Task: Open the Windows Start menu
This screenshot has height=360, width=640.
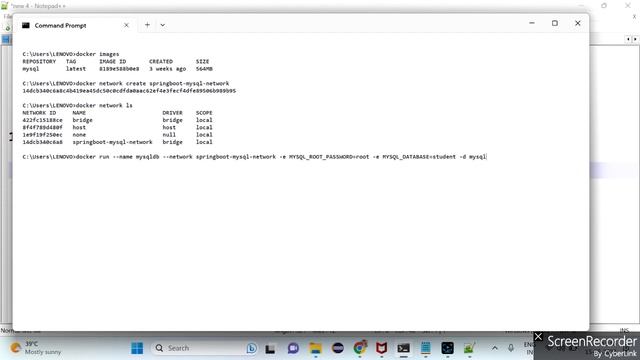Action: [x=137, y=348]
